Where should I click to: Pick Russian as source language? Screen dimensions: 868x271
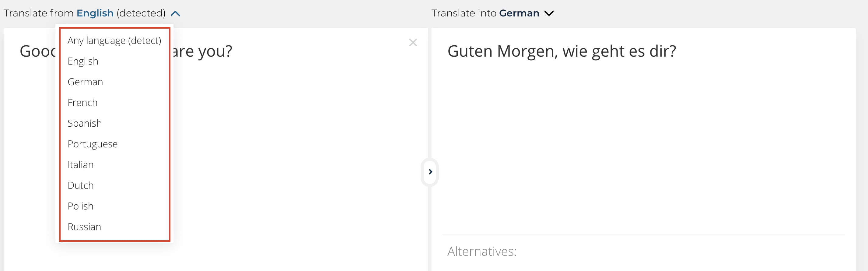[x=84, y=227]
